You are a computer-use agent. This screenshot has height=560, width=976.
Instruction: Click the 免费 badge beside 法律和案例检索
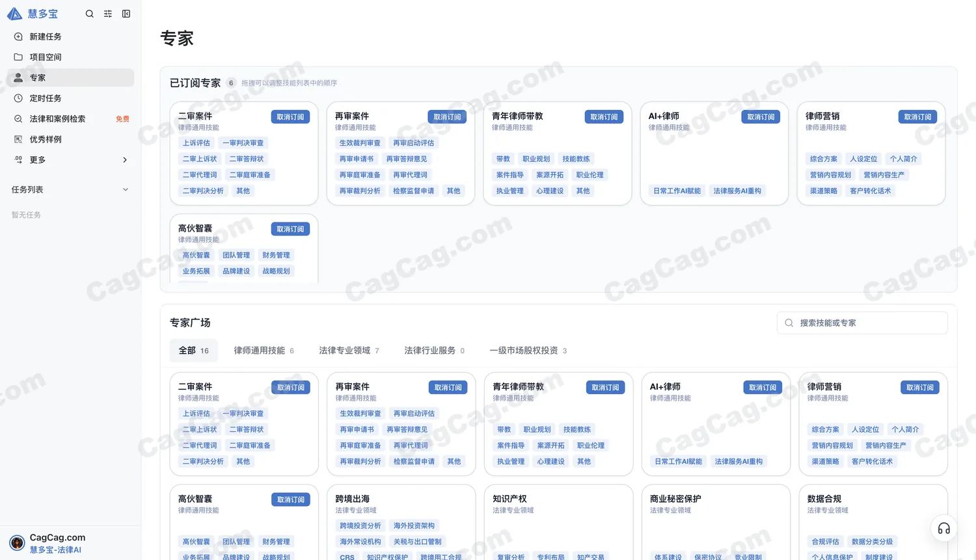(x=122, y=119)
